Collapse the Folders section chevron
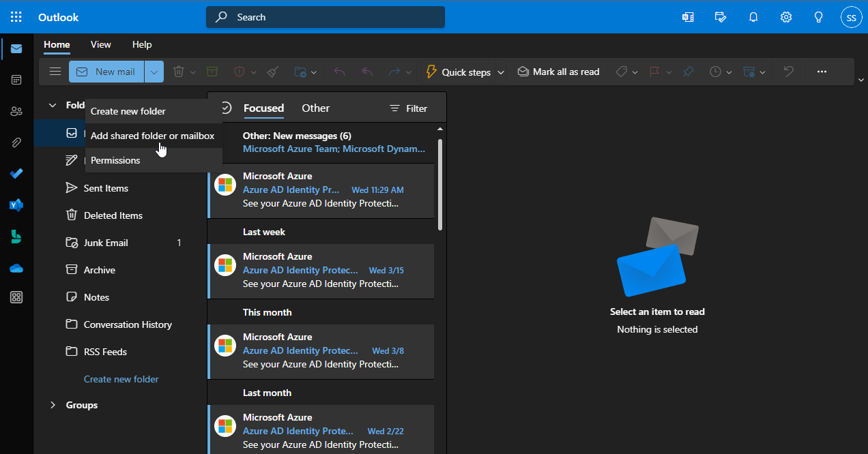 point(53,105)
